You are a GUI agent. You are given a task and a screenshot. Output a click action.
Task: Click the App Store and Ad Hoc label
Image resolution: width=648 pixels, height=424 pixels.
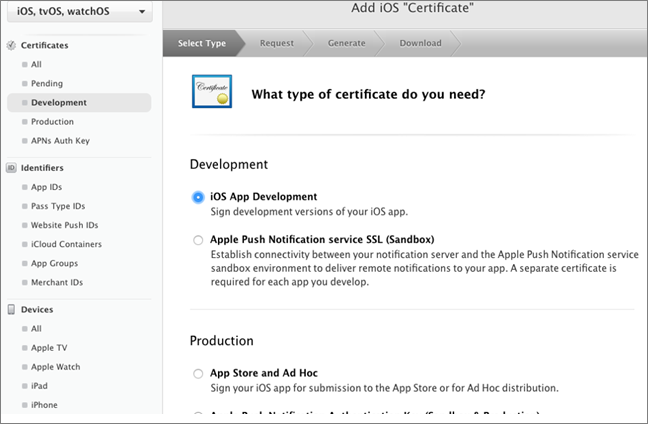(x=264, y=373)
